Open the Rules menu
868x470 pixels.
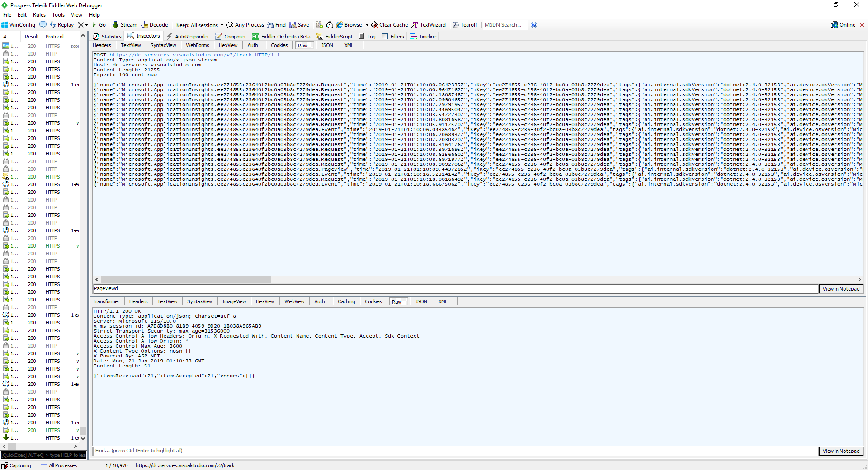pyautogui.click(x=39, y=15)
